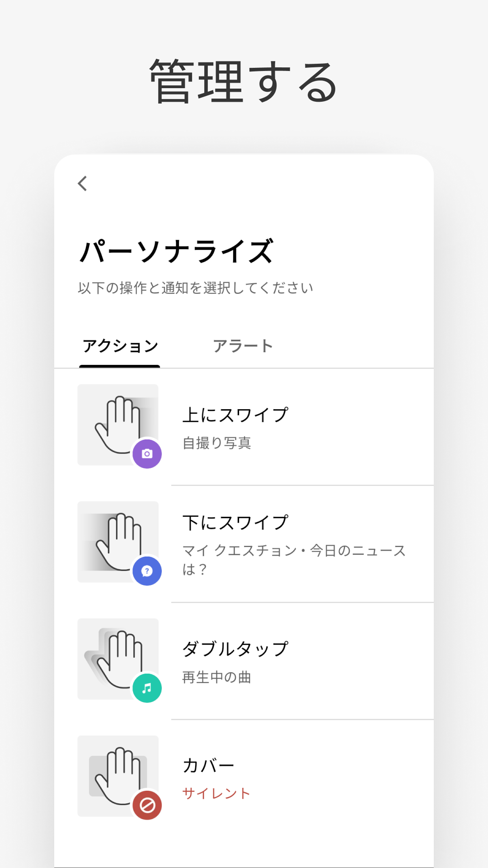
Task: Tap the 自撮り写真 subtitle text
Action: pos(217,443)
